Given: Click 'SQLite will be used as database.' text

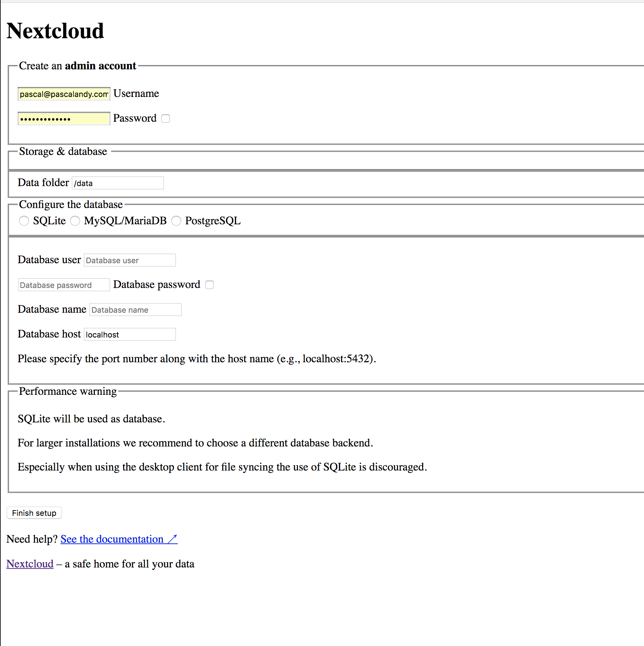Looking at the screenshot, I should pos(92,419).
